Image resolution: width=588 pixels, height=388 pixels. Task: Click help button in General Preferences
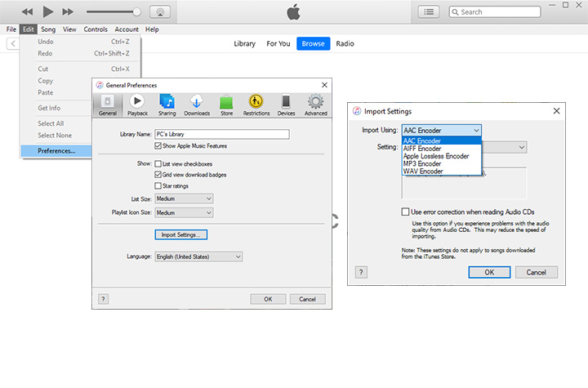tap(103, 299)
